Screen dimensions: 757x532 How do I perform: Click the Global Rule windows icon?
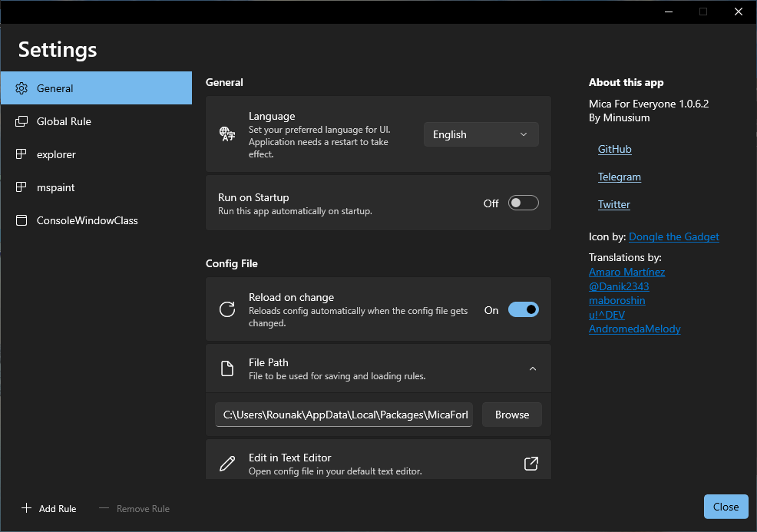coord(21,121)
